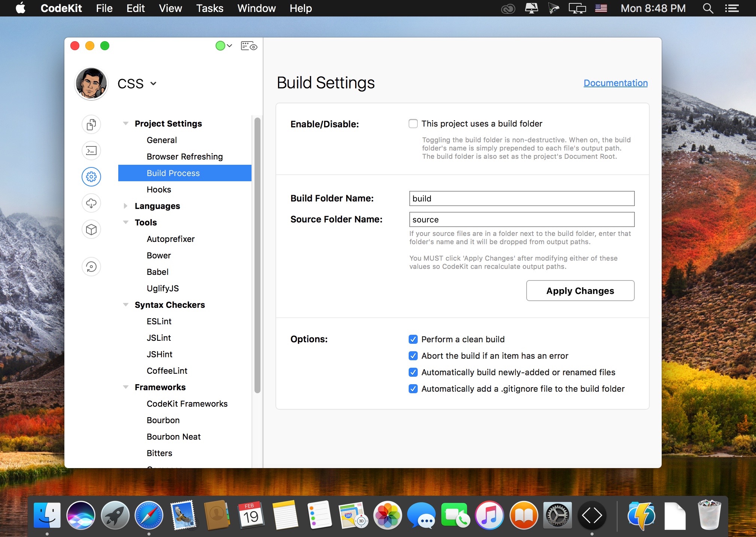Open the Mail stamp icon in dock
Viewport: 756px width, 537px height.
pyautogui.click(x=183, y=515)
